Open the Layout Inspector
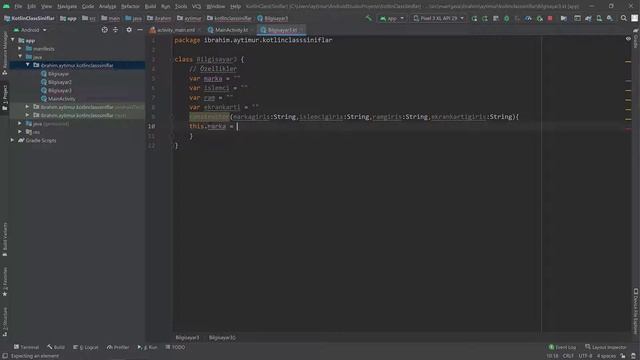The width and height of the screenshot is (640, 360). (606, 347)
